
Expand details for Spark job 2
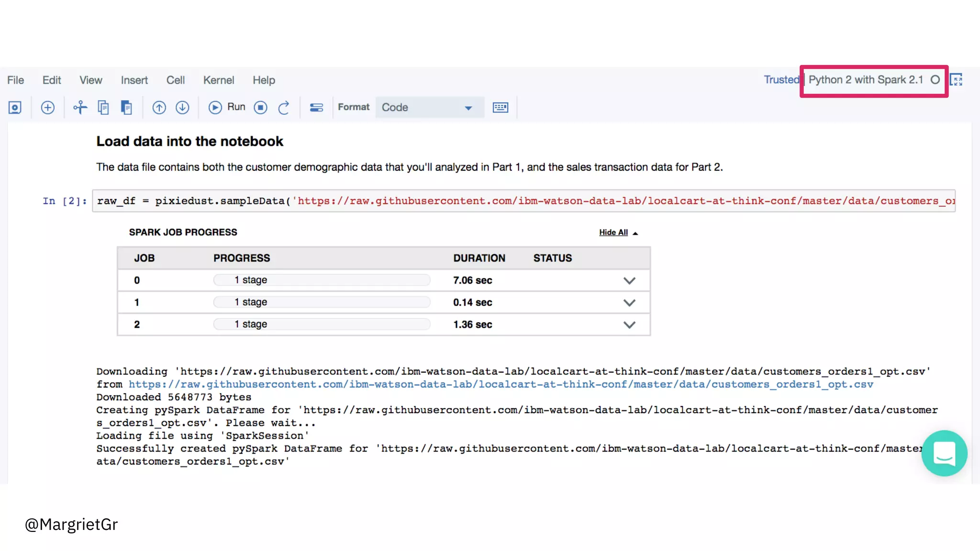click(x=629, y=325)
